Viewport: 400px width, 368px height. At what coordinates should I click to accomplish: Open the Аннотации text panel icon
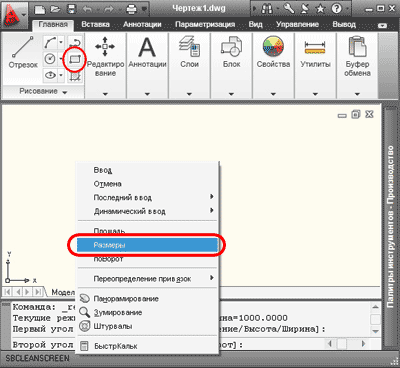point(147,47)
